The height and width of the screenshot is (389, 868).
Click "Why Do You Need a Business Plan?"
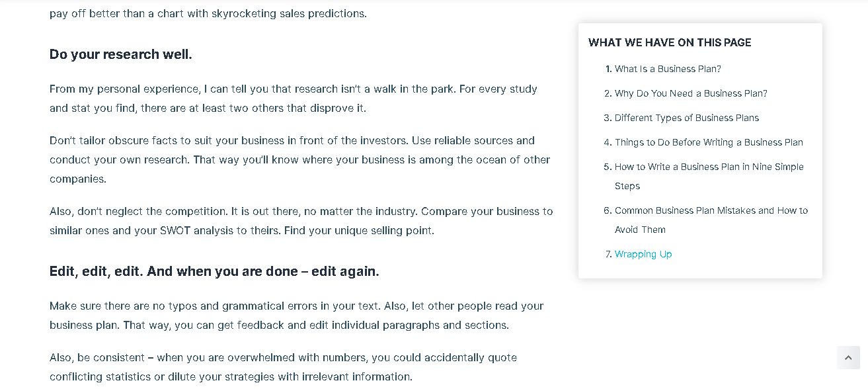(x=691, y=93)
